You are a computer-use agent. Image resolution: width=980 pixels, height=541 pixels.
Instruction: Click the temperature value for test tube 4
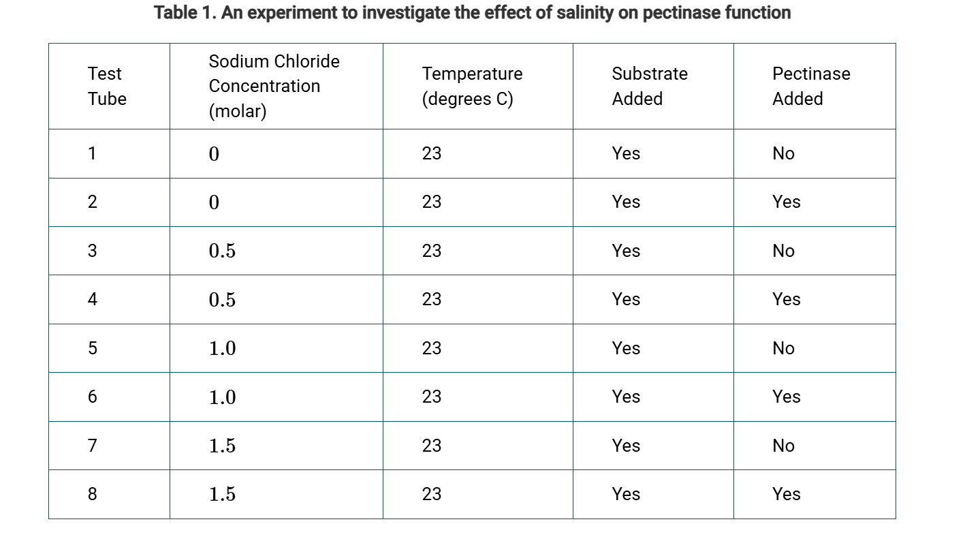[431, 300]
